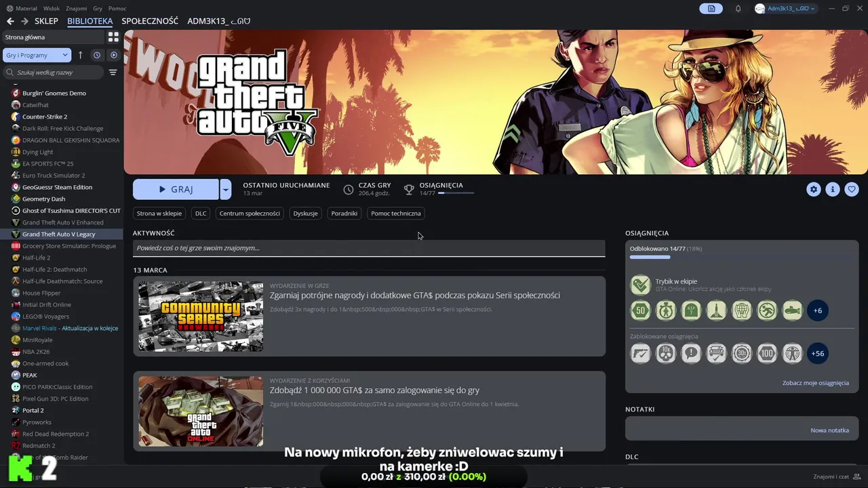Open Dyskusje button

305,213
